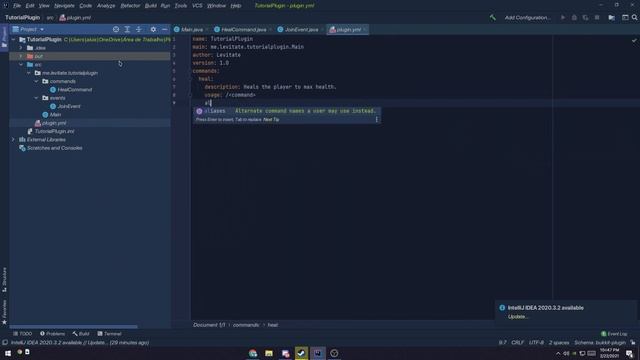Open the Structure side tool window
Viewport: 640px width, 360px height.
click(x=4, y=279)
